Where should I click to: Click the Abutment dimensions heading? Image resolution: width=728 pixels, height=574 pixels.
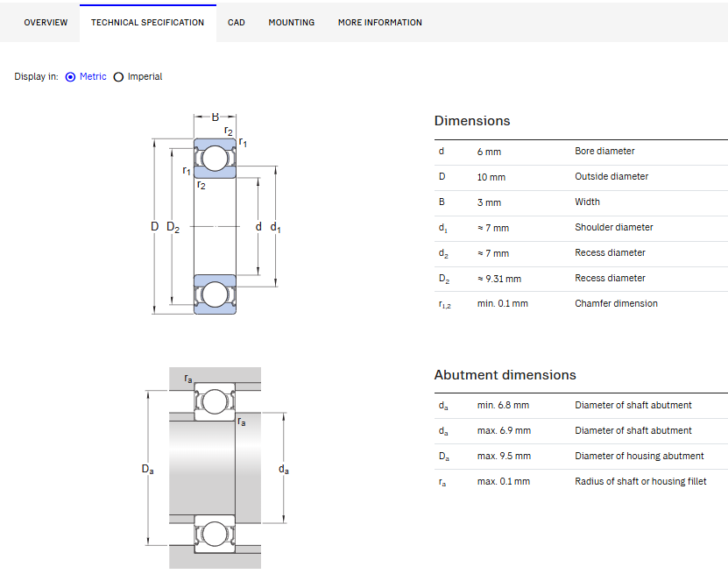click(x=505, y=375)
